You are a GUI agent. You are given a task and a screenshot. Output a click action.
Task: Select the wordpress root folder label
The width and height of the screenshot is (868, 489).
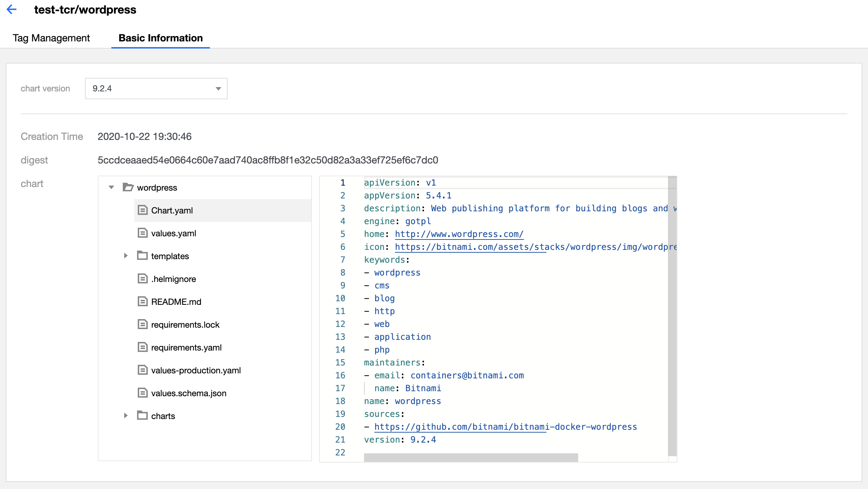coord(157,188)
